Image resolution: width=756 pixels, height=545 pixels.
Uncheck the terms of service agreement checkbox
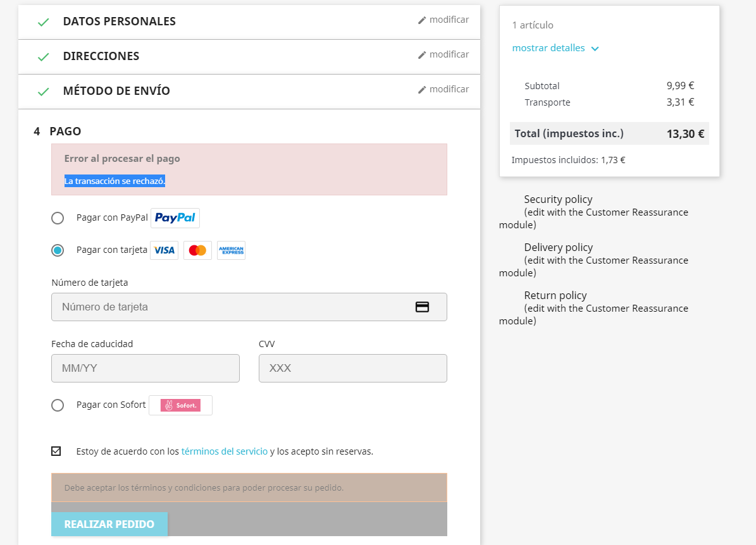pos(56,451)
